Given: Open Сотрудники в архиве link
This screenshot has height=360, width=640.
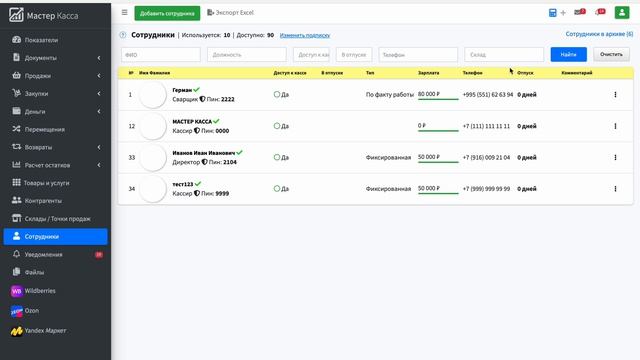Looking at the screenshot, I should click(599, 34).
